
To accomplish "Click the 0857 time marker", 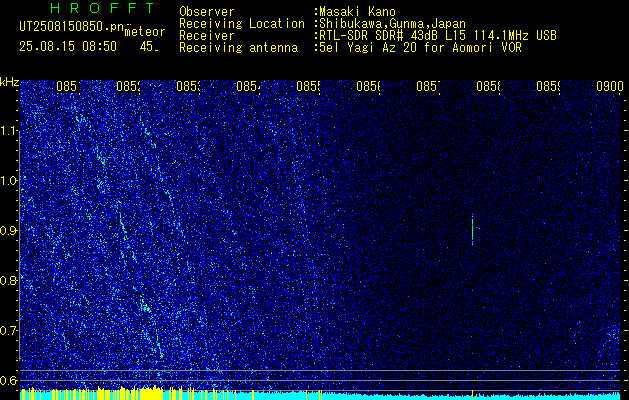I will point(428,87).
